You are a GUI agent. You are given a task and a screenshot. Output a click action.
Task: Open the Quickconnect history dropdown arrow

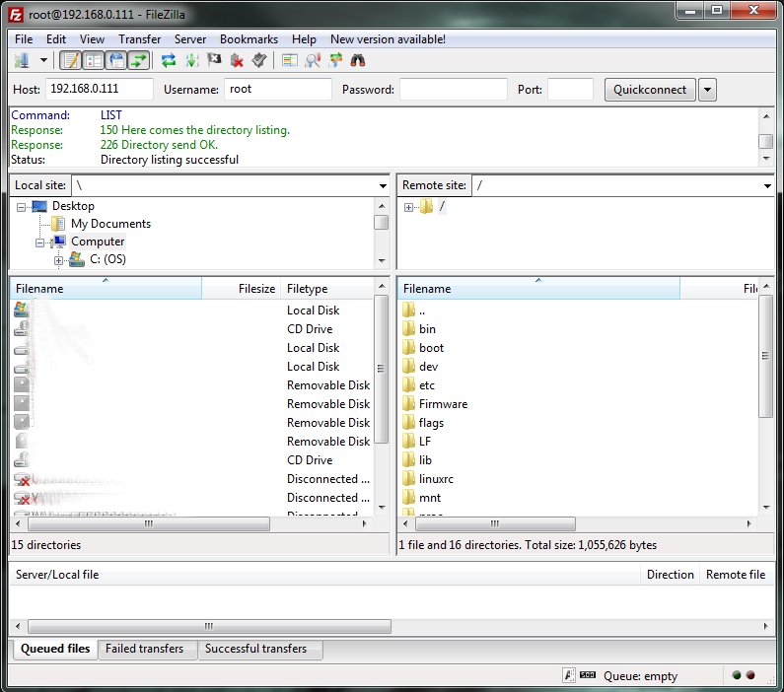coord(707,90)
